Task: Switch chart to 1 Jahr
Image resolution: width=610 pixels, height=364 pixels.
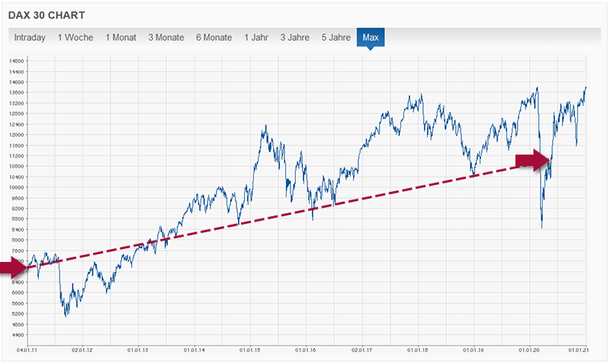Action: 257,37
